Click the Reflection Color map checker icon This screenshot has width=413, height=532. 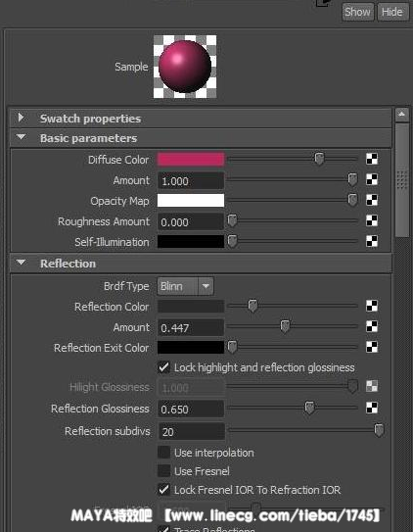tap(372, 306)
